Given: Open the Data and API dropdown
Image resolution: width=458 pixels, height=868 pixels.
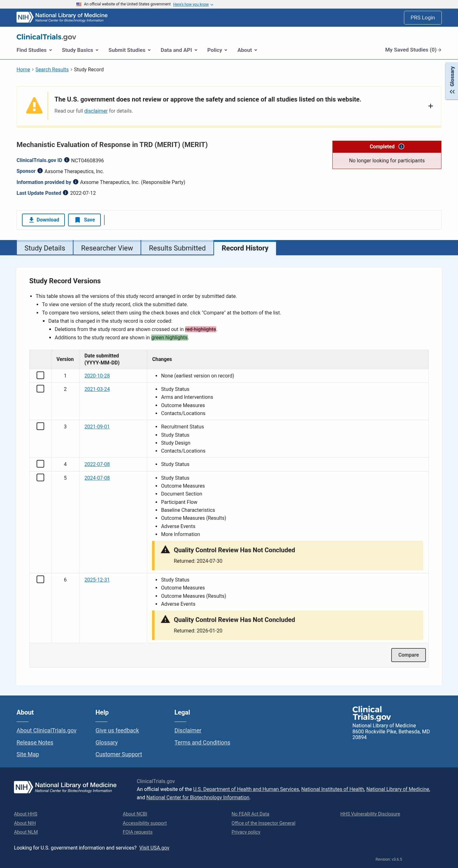Looking at the screenshot, I should (179, 50).
